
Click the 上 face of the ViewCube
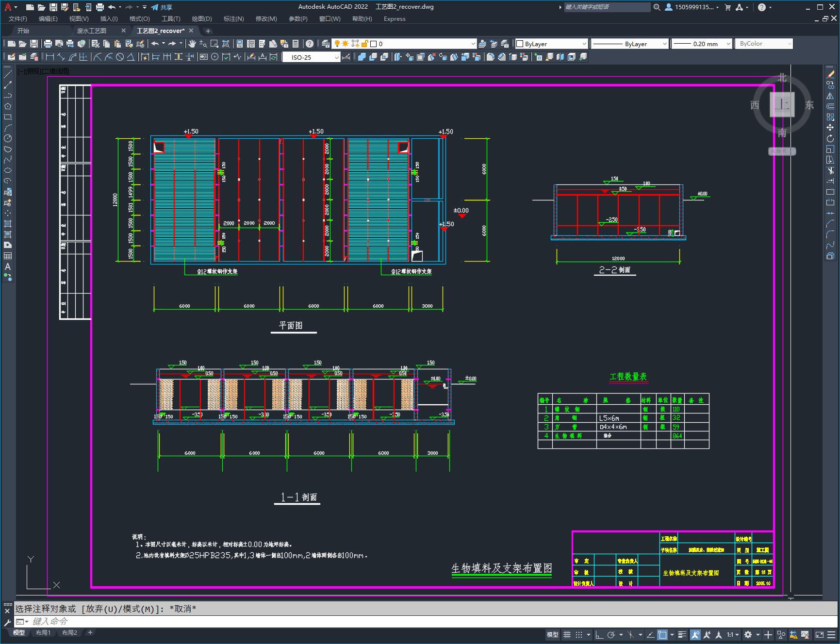tap(782, 105)
